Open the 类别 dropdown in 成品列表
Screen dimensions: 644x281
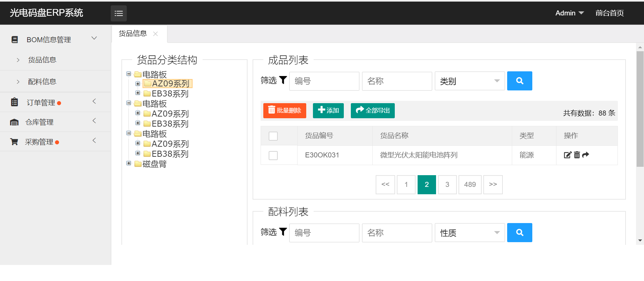470,81
